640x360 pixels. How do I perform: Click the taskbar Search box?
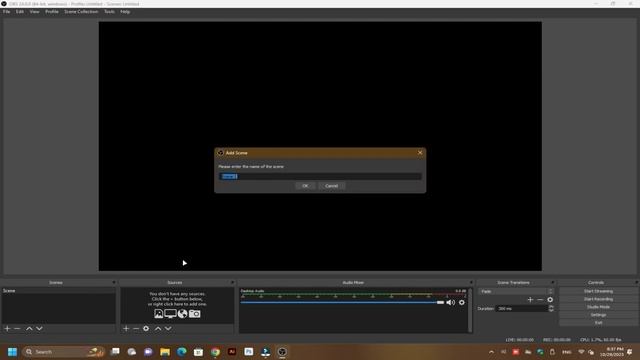pos(63,352)
